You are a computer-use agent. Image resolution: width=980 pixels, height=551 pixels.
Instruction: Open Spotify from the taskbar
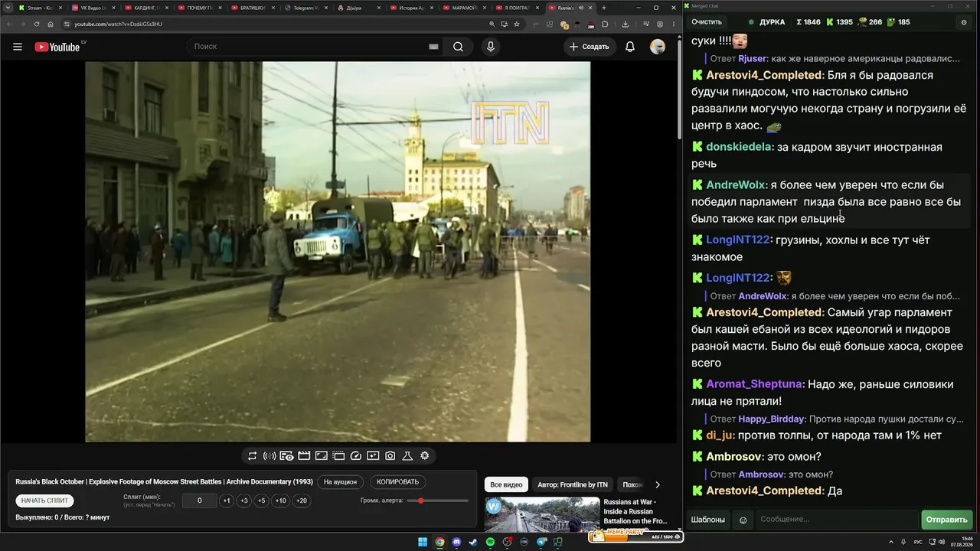click(491, 542)
